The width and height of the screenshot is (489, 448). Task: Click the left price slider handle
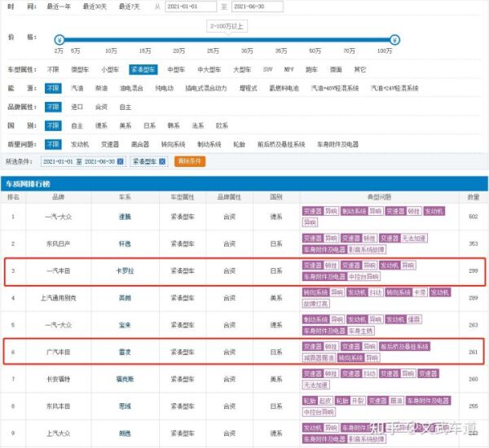[59, 39]
